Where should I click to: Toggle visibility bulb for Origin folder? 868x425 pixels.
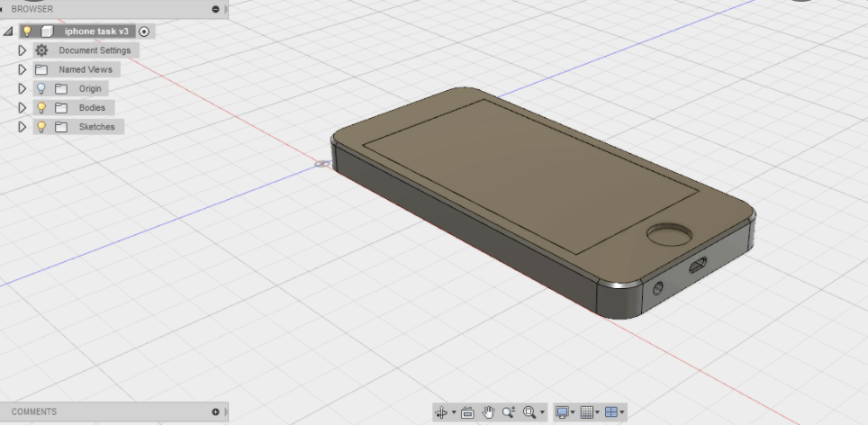(x=41, y=88)
